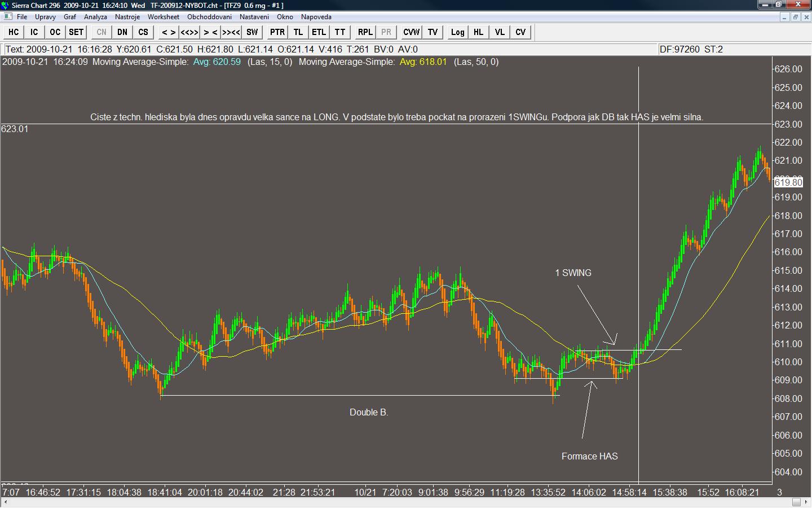Open the Okno menu
The image size is (812, 508).
tap(285, 17)
